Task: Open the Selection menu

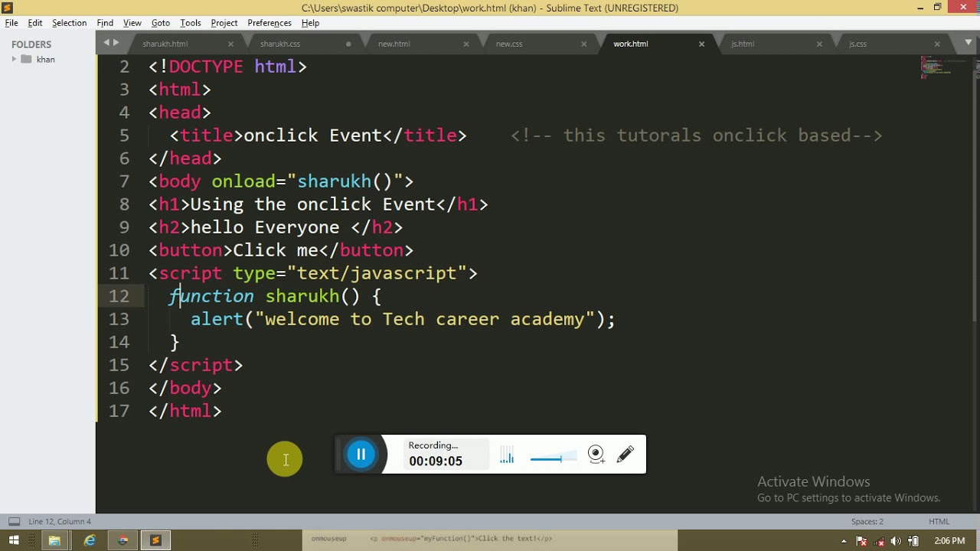Action: [69, 23]
